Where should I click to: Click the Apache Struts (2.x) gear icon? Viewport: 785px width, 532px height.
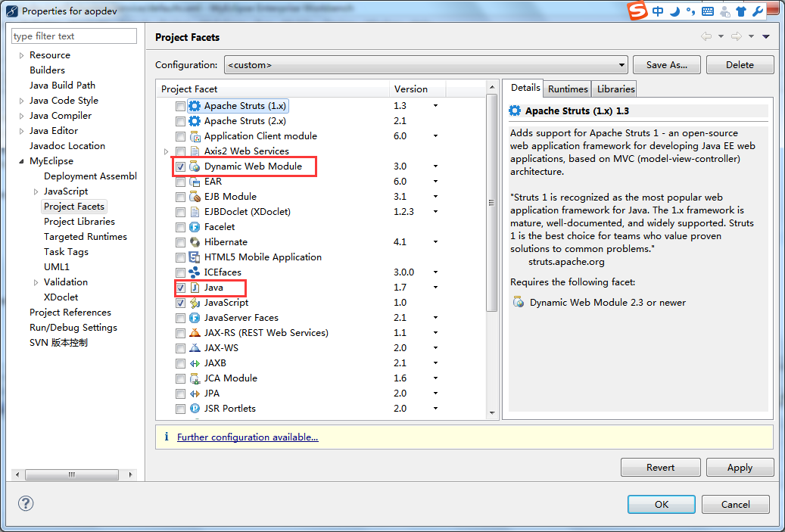[x=195, y=120]
